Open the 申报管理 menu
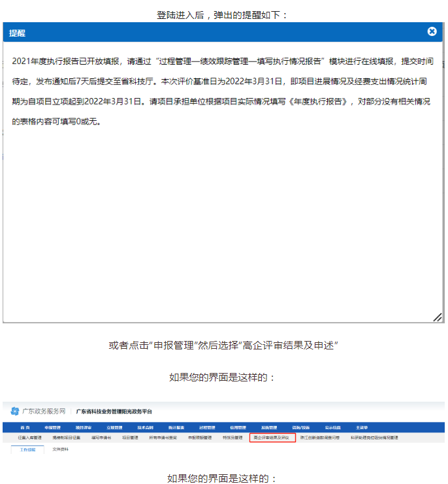This screenshot has height=484, width=448. [x=53, y=427]
